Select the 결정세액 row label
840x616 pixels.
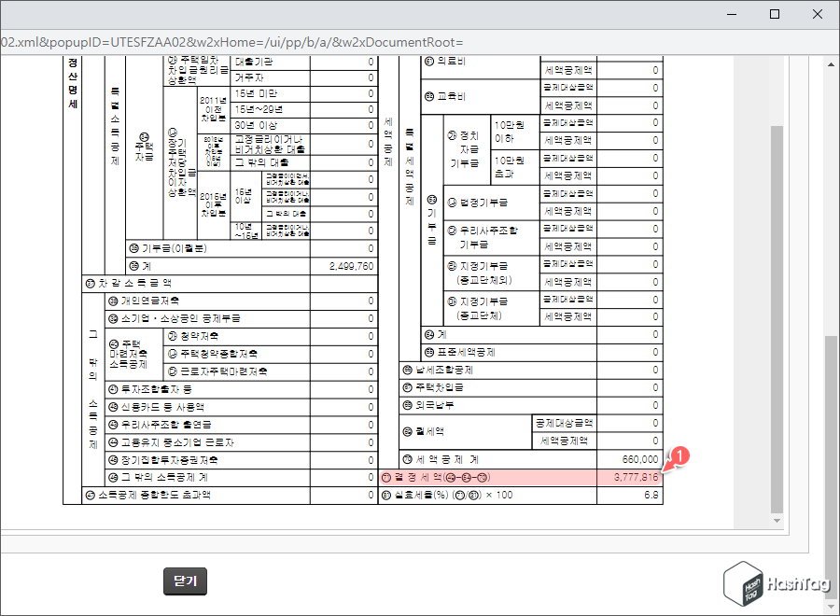click(436, 477)
